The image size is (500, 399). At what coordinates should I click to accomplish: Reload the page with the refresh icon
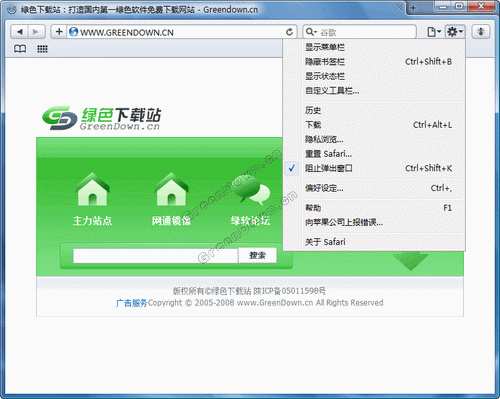(289, 32)
